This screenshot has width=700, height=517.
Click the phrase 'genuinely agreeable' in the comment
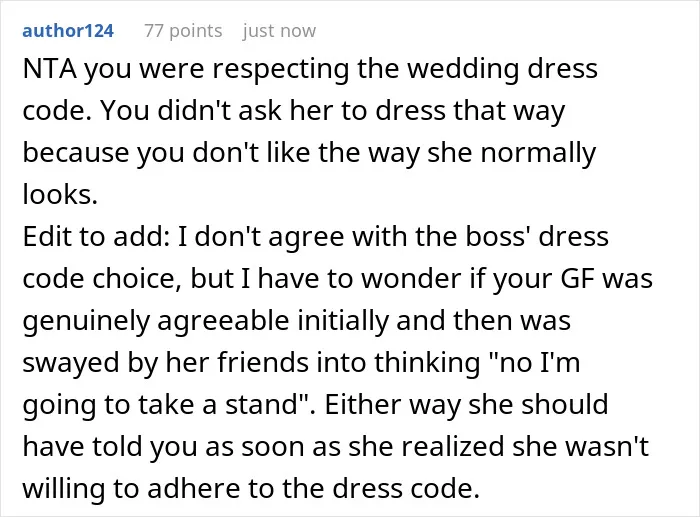pos(156,320)
